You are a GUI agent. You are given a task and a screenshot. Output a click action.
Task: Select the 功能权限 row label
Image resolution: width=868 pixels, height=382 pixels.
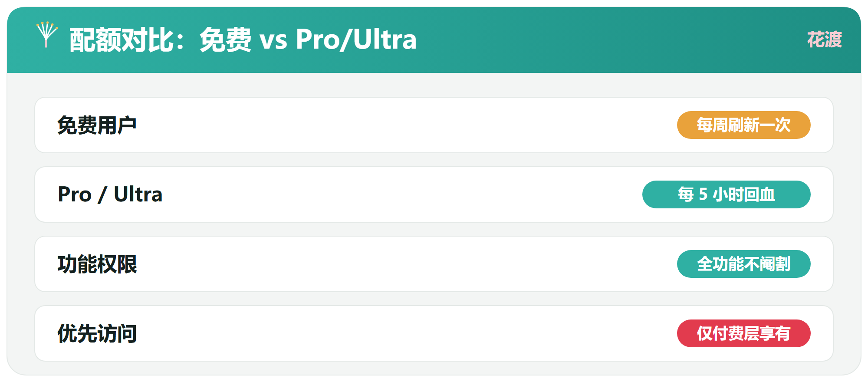tap(97, 264)
